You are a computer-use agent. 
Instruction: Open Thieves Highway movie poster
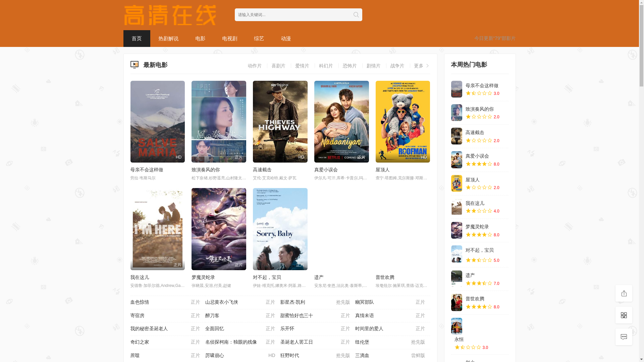click(x=280, y=122)
